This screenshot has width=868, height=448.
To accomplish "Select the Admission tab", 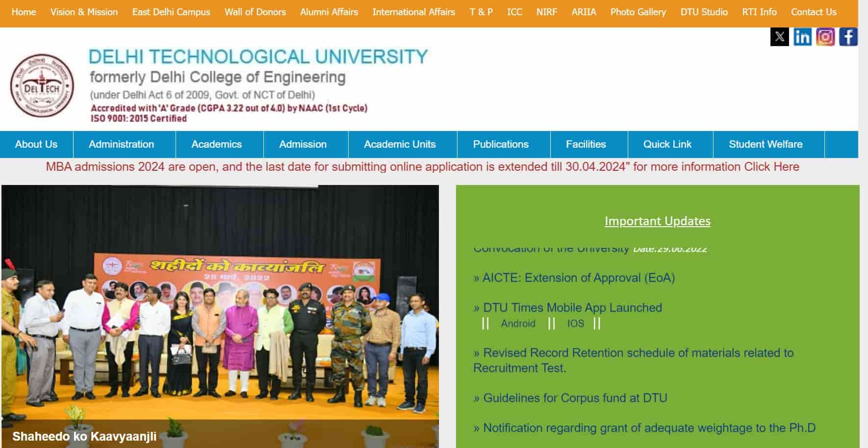I will point(303,144).
